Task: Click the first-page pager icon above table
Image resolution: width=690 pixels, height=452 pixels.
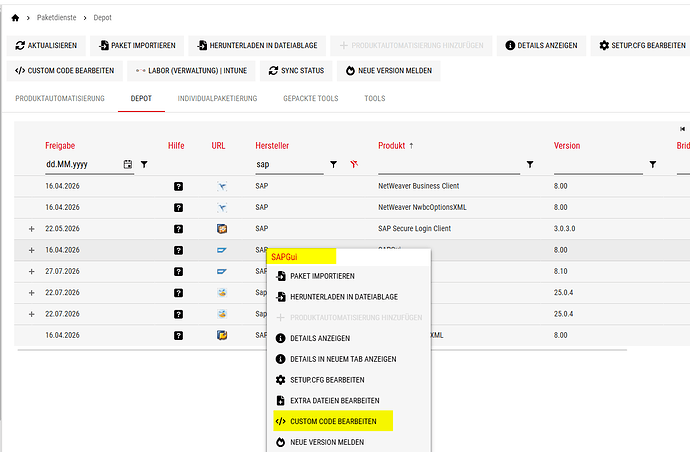Action: (x=682, y=129)
